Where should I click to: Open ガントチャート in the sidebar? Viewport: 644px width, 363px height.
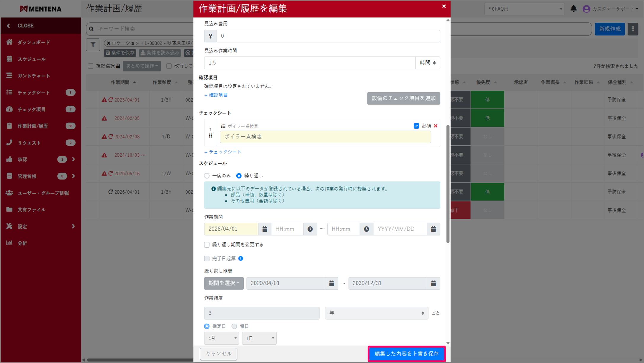[x=34, y=76]
